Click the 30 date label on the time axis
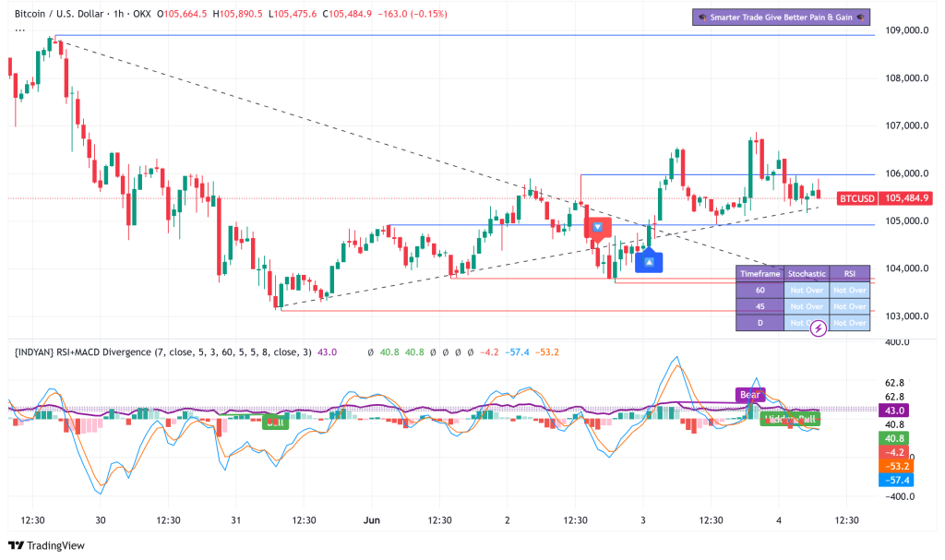 tap(100, 520)
